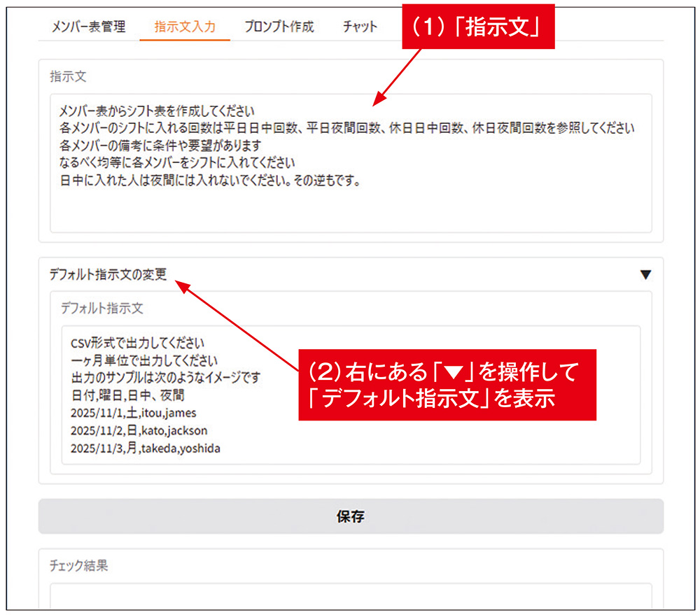Click the チェック結果 label
The height and width of the screenshot is (615, 700).
click(78, 565)
